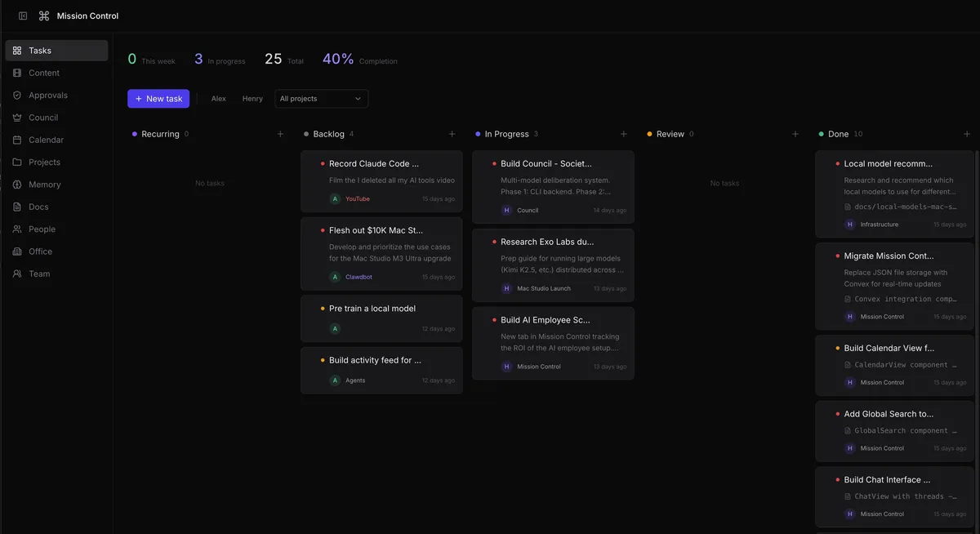
Task: Open the All projects dropdown
Action: [x=321, y=99]
